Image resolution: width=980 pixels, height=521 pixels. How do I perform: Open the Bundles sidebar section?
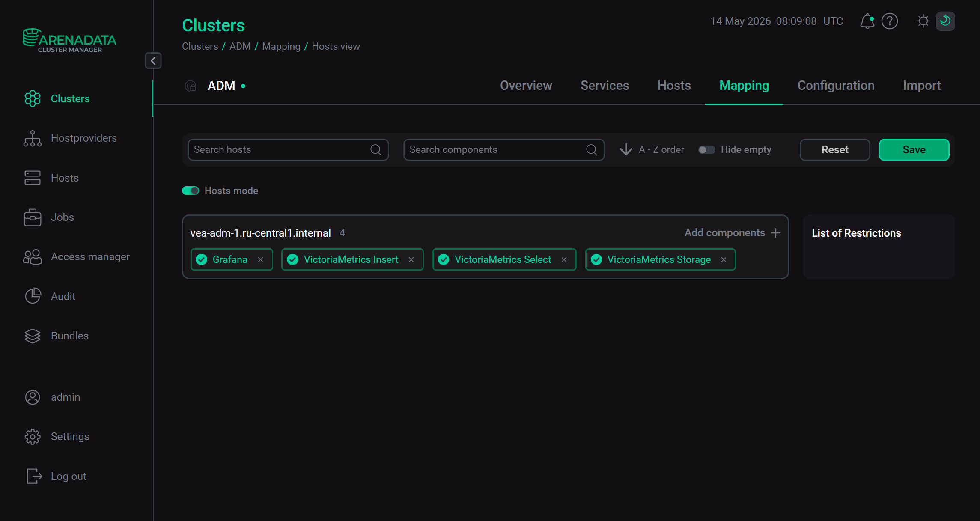coord(56,336)
